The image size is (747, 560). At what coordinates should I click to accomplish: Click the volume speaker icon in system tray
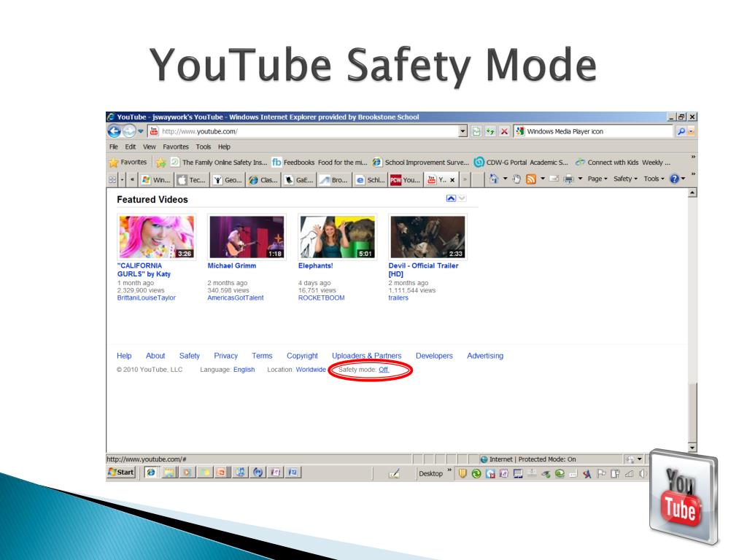[x=643, y=473]
